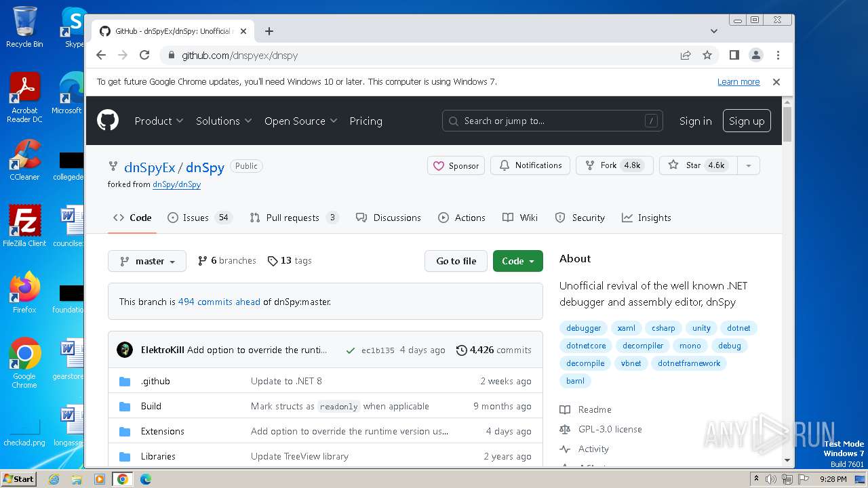Open the Learn more link
This screenshot has width=868, height=488.
pos(738,82)
